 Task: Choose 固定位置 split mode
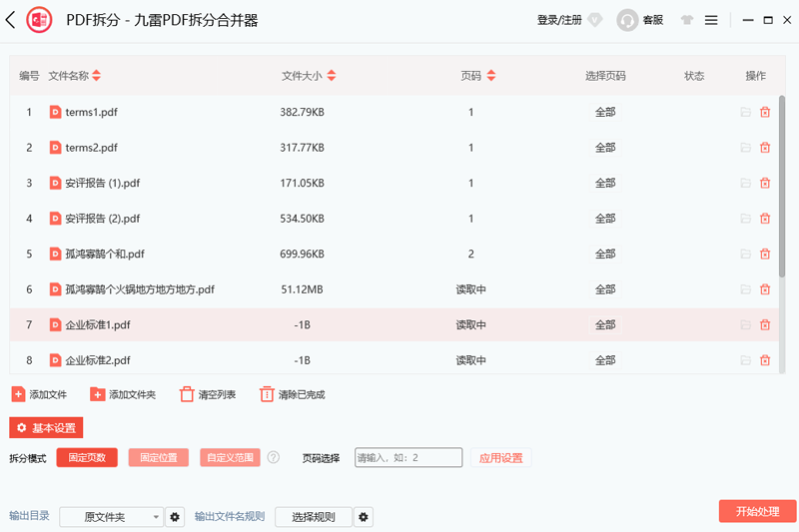coord(159,458)
